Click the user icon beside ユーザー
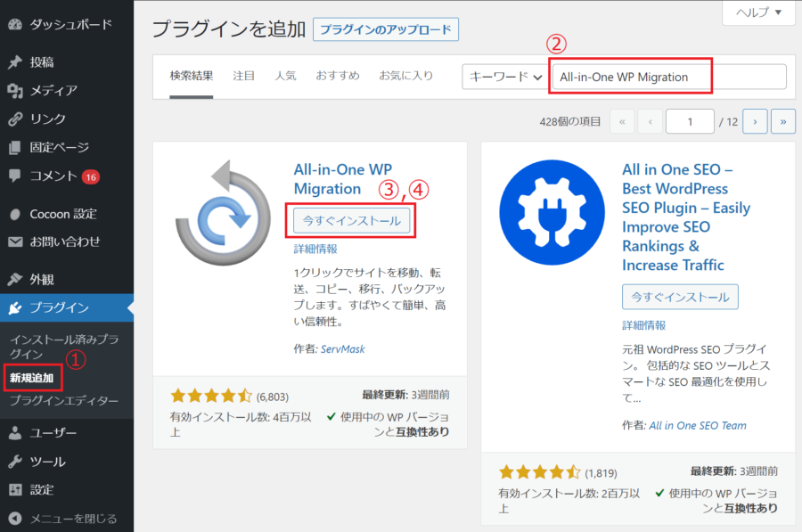This screenshot has width=802, height=532. (x=15, y=433)
